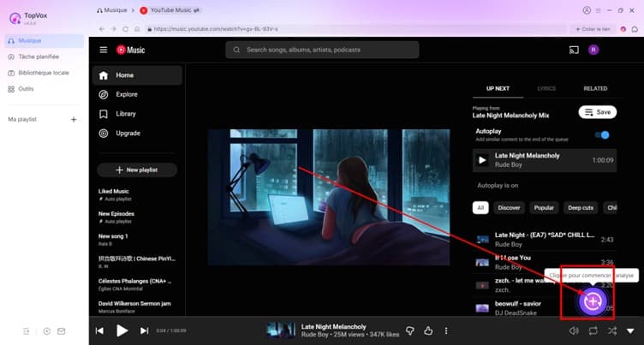Open the New song 1 playlist

click(137, 240)
